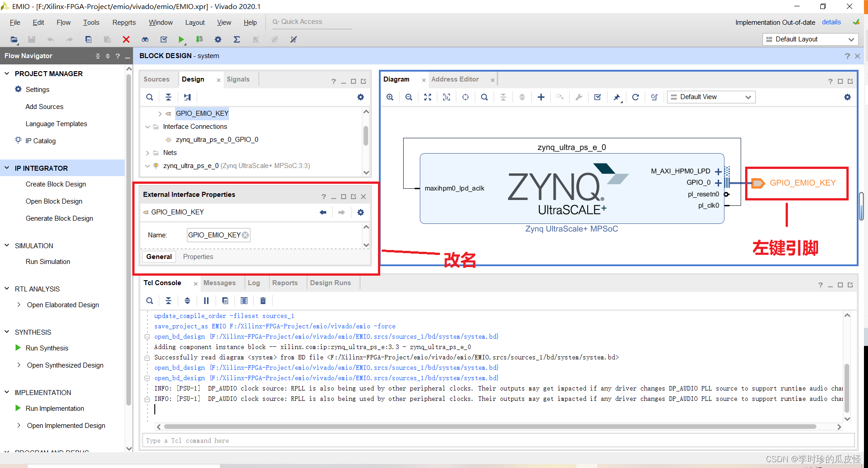Pause Tcl Console output

[206, 300]
